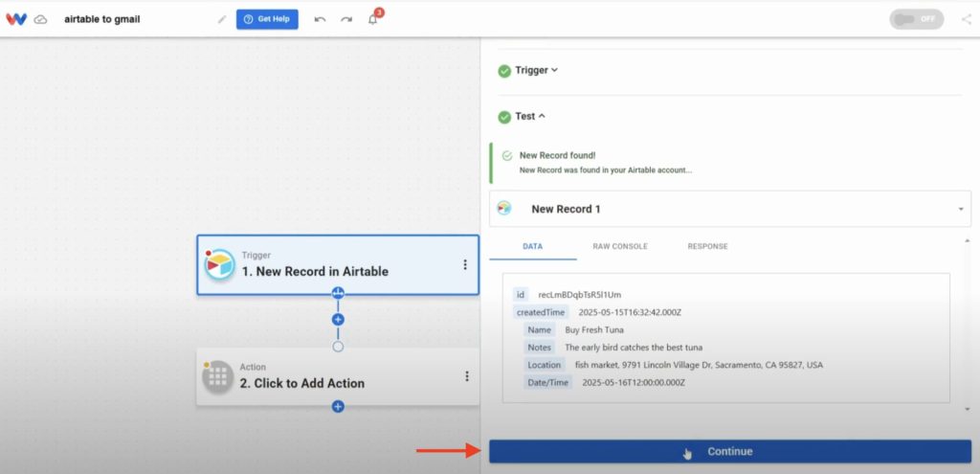Click the New Record found check icon
The height and width of the screenshot is (474, 980).
click(507, 156)
